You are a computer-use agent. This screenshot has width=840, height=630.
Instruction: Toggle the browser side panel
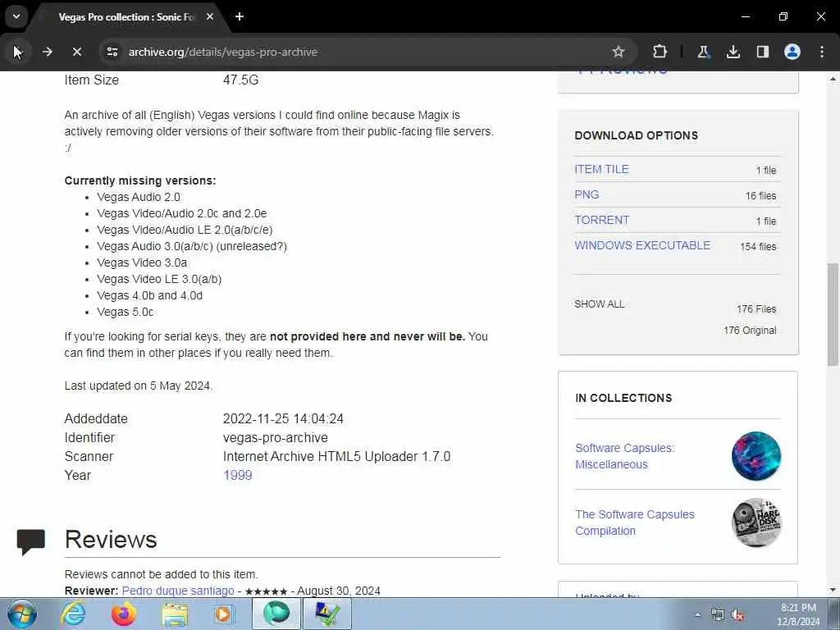pyautogui.click(x=762, y=52)
